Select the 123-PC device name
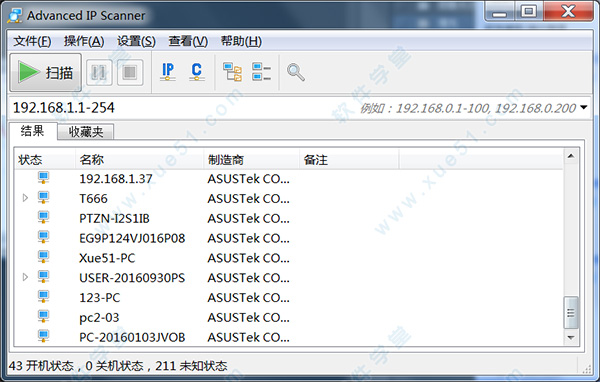600x382 pixels. (99, 298)
